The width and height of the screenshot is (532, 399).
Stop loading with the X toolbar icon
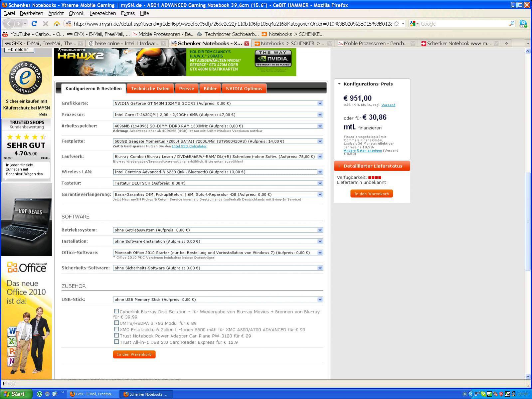coord(46,24)
